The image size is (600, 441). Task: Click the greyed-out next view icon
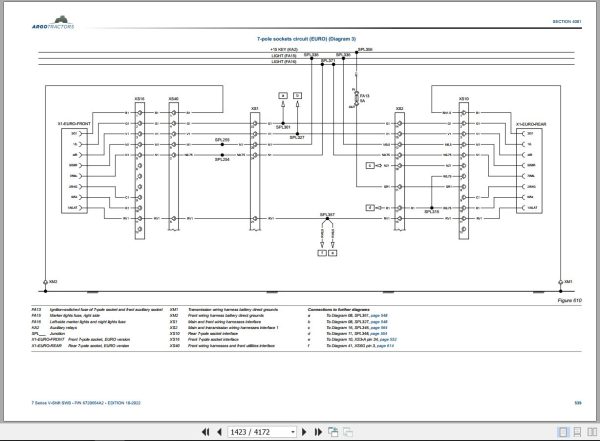(x=348, y=432)
